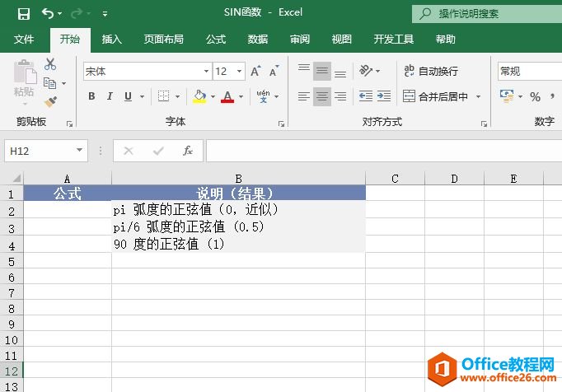Expand the borders dropdown arrow
This screenshot has height=392, width=562.
tap(177, 96)
